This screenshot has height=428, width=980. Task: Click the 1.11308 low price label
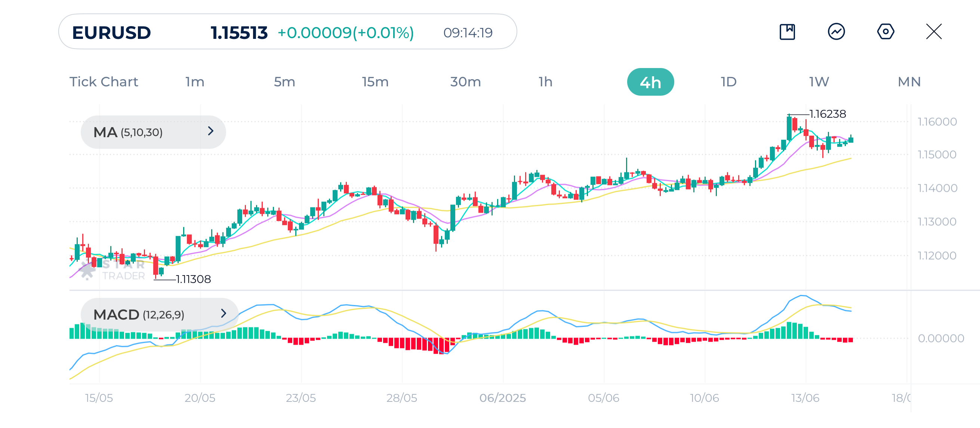click(x=193, y=279)
